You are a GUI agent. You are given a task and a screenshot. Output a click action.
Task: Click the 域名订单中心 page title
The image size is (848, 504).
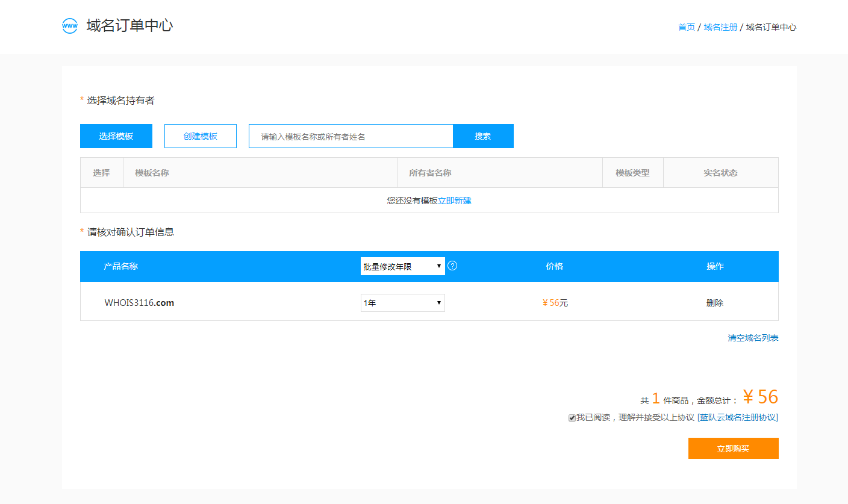click(128, 26)
